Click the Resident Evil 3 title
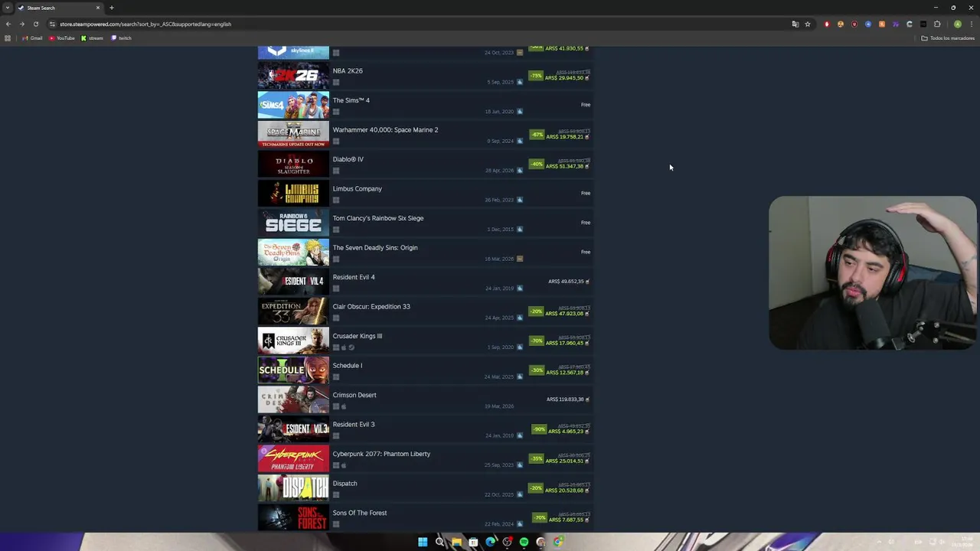The height and width of the screenshot is (551, 980). [x=354, y=425]
